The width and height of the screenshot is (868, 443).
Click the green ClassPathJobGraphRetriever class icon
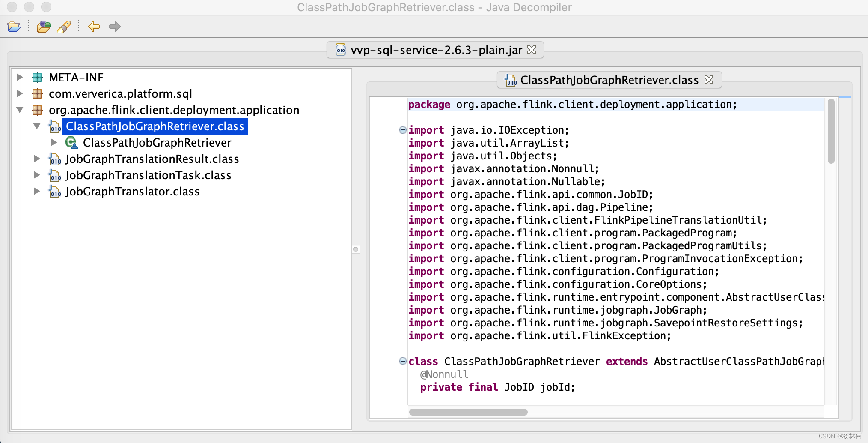[x=71, y=143]
